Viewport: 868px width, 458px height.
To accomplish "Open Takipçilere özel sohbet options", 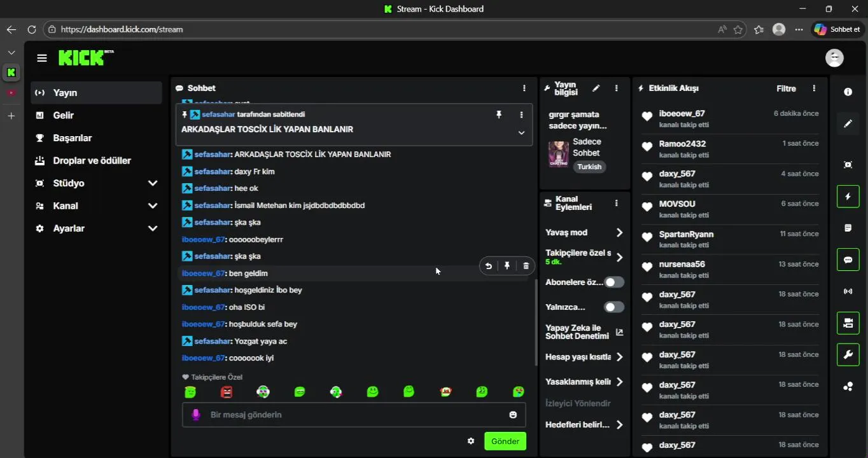I will [x=584, y=257].
